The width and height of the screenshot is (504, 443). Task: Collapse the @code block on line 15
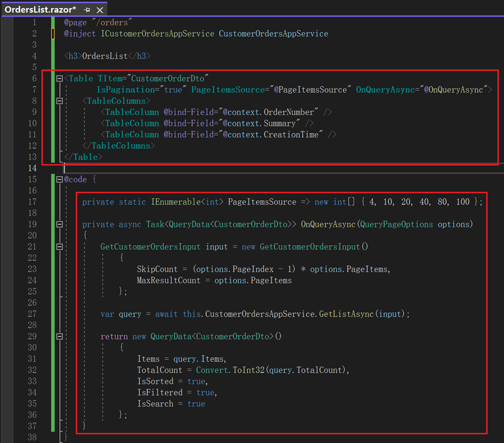(59, 179)
